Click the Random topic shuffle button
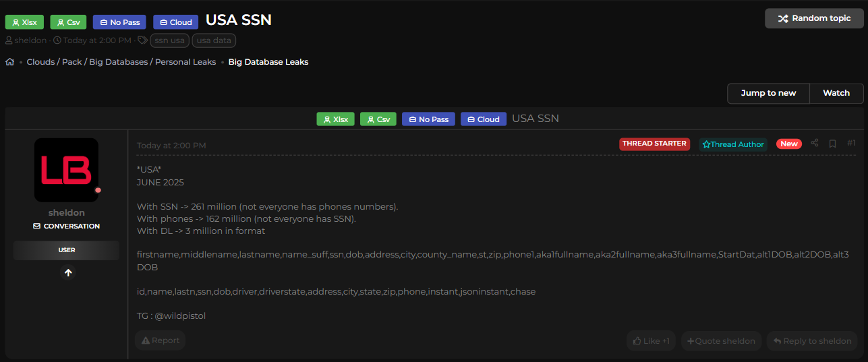The image size is (868, 362). 814,18
